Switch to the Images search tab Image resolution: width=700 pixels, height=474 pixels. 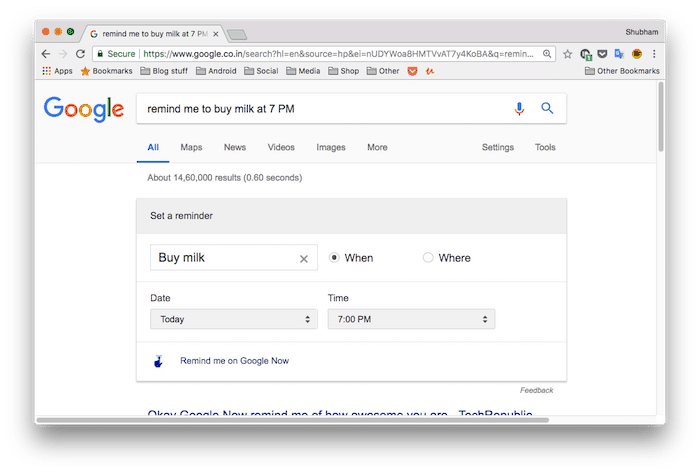[x=331, y=148]
